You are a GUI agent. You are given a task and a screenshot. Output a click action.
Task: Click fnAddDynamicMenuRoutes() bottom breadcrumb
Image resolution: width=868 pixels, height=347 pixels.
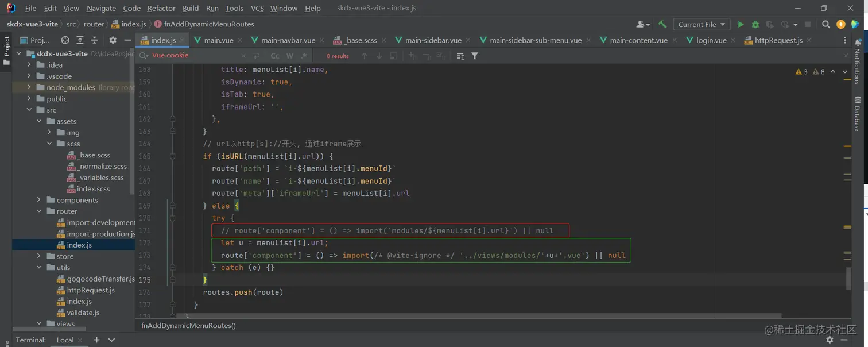[188, 325]
